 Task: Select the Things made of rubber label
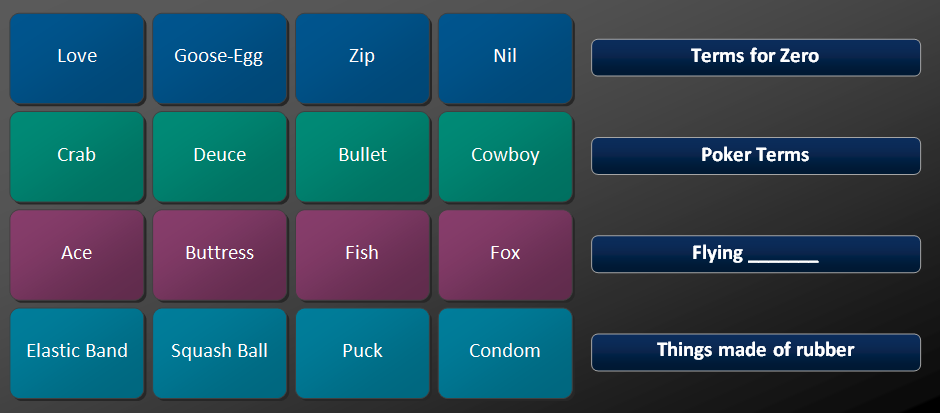[x=755, y=351]
